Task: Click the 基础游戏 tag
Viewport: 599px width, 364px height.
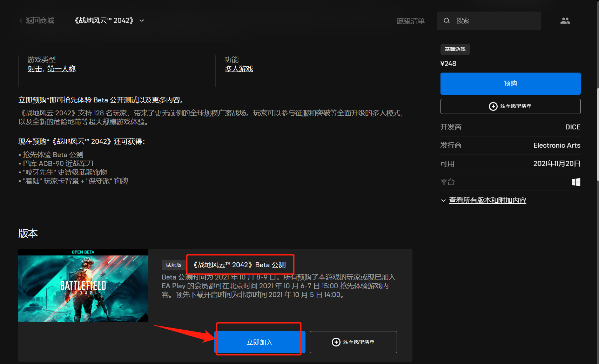Action: (455, 49)
